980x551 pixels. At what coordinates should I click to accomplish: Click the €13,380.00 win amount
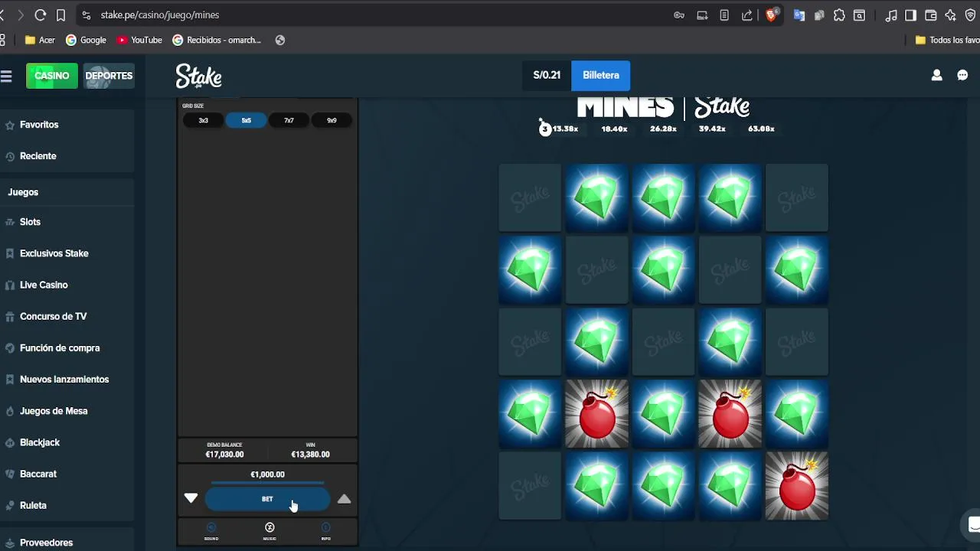[310, 455]
